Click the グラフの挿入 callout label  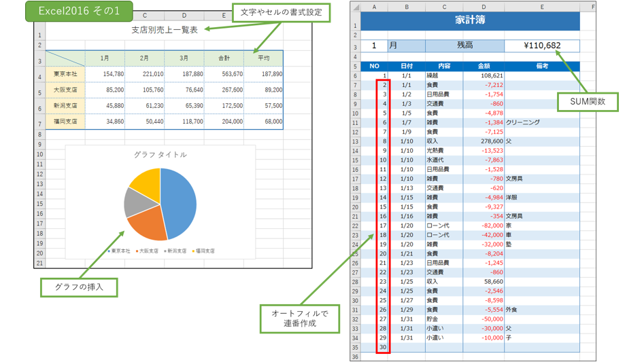pyautogui.click(x=76, y=287)
